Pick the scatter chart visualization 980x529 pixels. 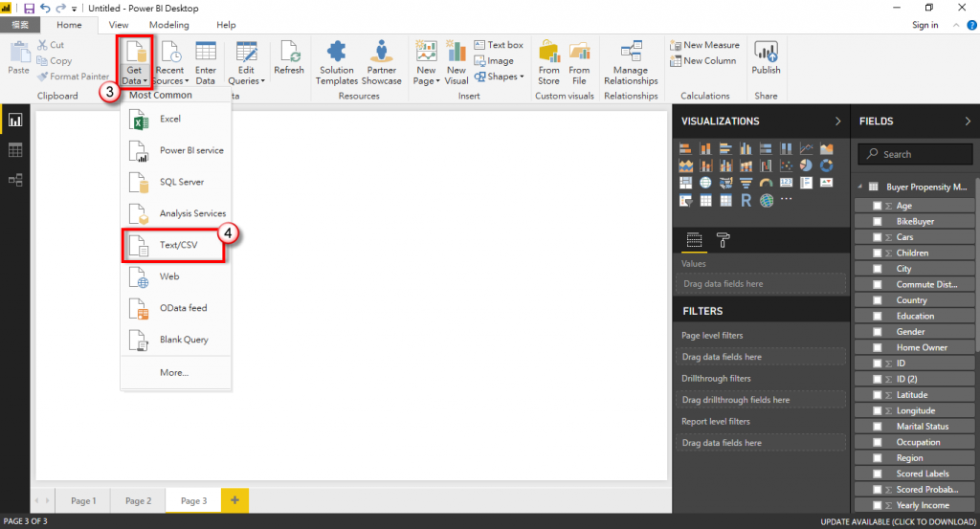click(787, 165)
